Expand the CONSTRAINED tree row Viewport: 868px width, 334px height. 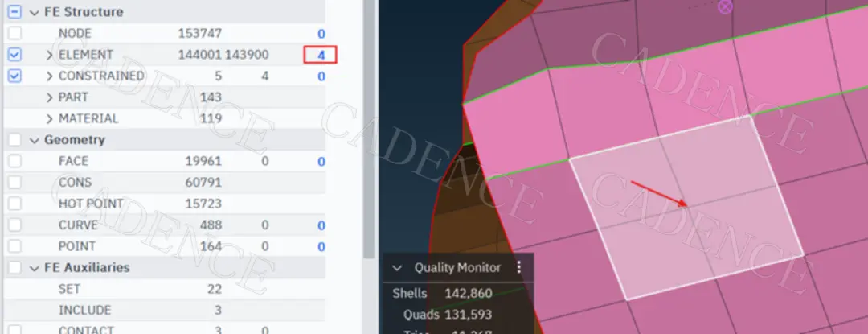coord(49,76)
